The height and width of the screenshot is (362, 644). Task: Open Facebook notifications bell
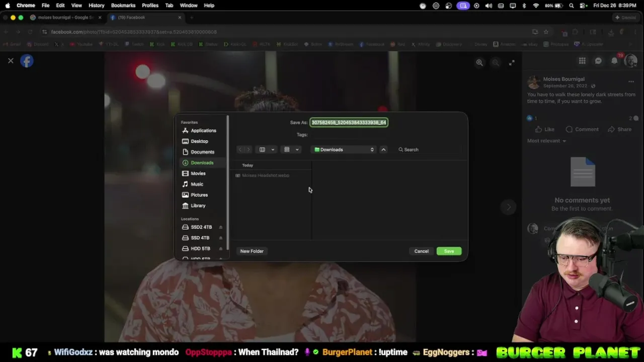[x=614, y=61]
